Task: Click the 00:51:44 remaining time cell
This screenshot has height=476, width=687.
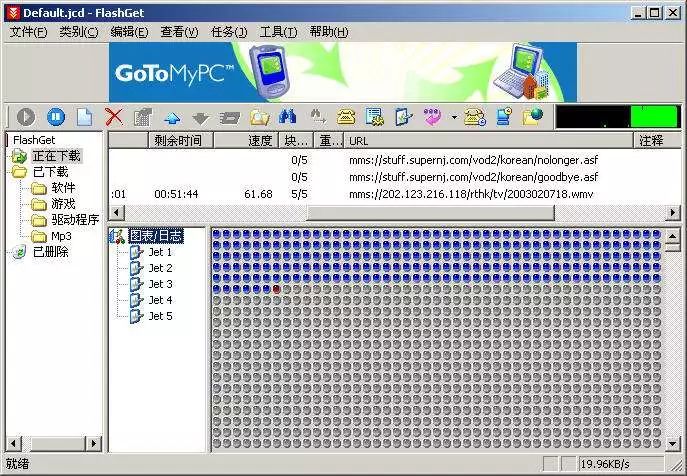Action: (x=176, y=194)
